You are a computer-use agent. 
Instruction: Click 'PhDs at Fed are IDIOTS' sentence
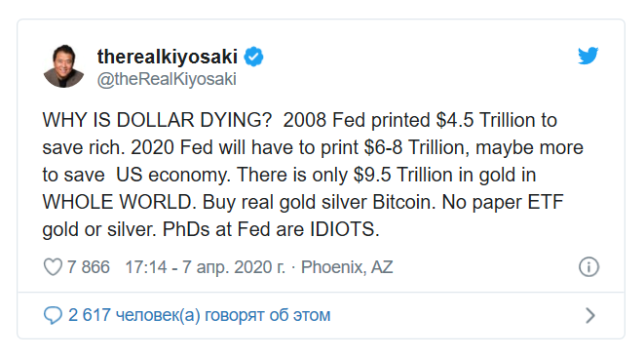coord(271,229)
